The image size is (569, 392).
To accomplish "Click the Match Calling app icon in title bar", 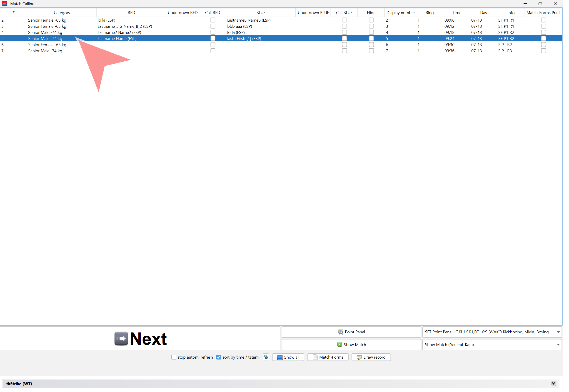I will pyautogui.click(x=4, y=4).
